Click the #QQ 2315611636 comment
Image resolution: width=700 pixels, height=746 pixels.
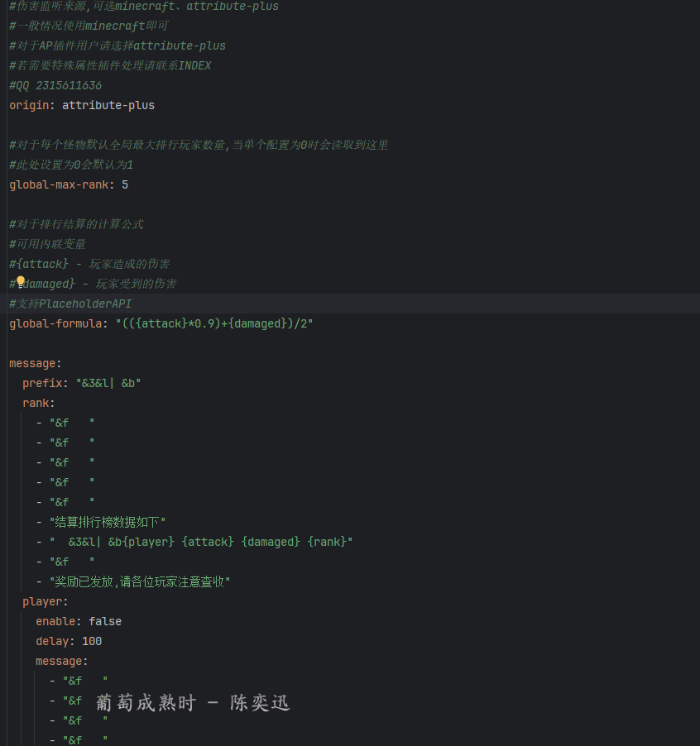[55, 86]
